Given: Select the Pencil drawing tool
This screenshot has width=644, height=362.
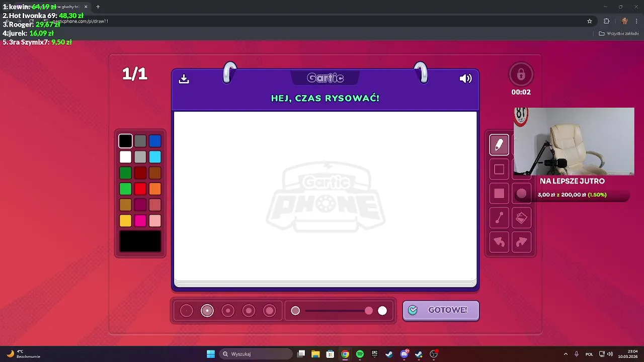Looking at the screenshot, I should pyautogui.click(x=499, y=145).
